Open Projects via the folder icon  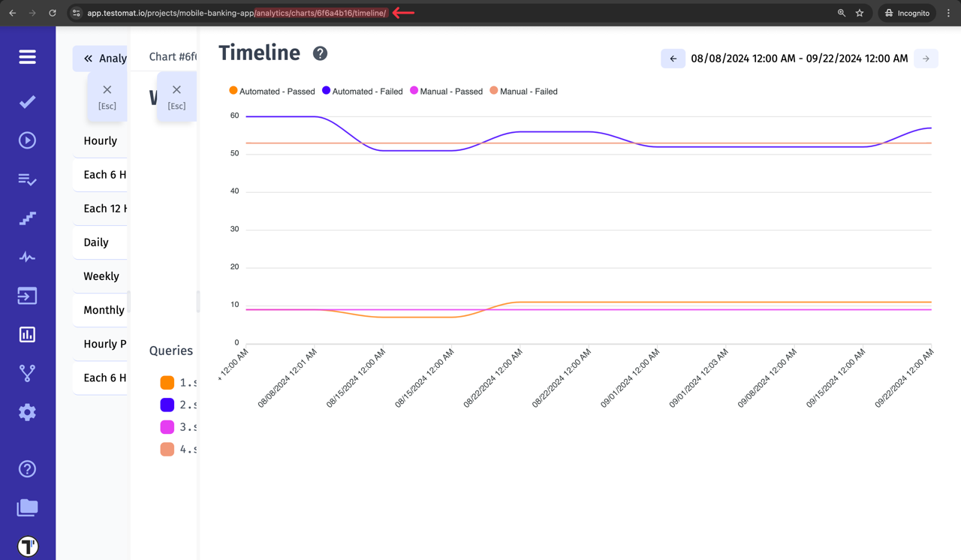click(x=27, y=507)
